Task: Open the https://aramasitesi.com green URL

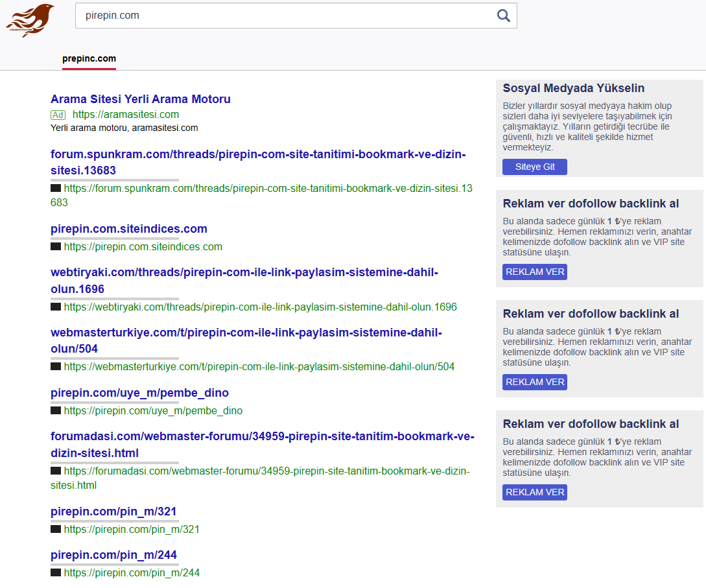Action: [x=126, y=114]
